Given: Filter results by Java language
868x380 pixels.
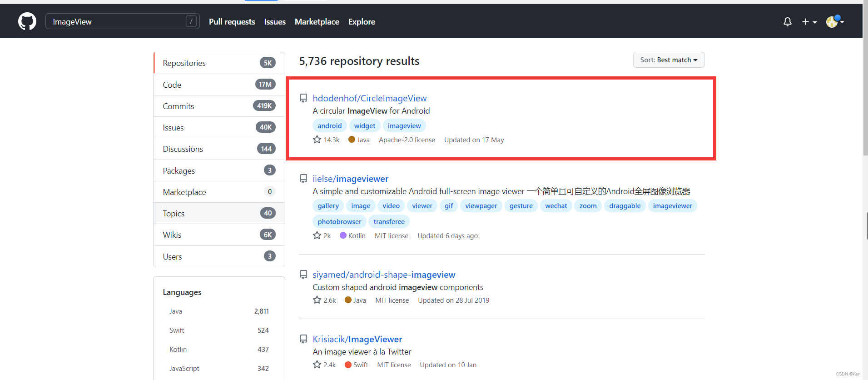Looking at the screenshot, I should (x=219, y=311).
